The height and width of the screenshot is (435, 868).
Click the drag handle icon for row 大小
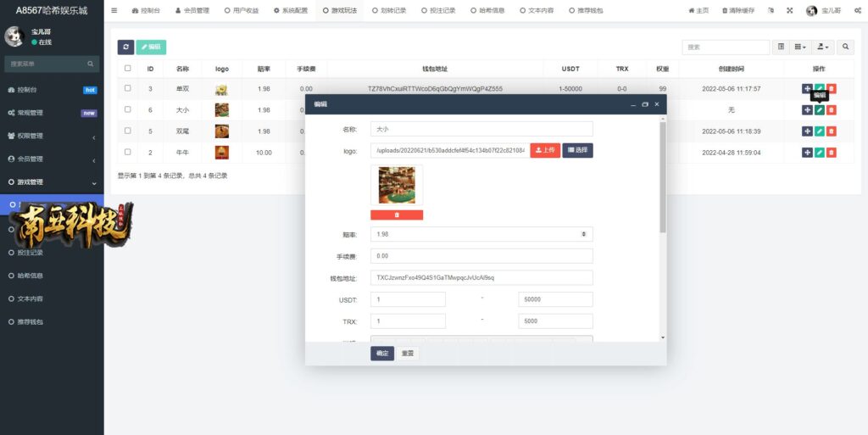coord(807,109)
